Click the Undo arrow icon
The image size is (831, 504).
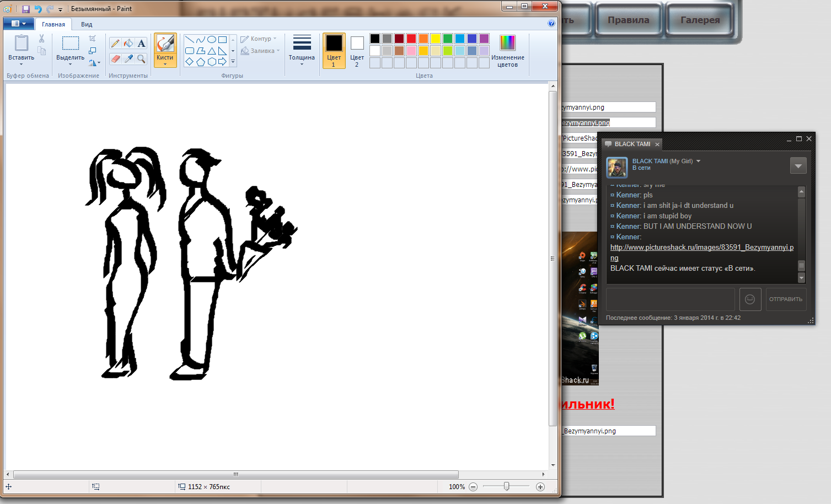point(37,9)
